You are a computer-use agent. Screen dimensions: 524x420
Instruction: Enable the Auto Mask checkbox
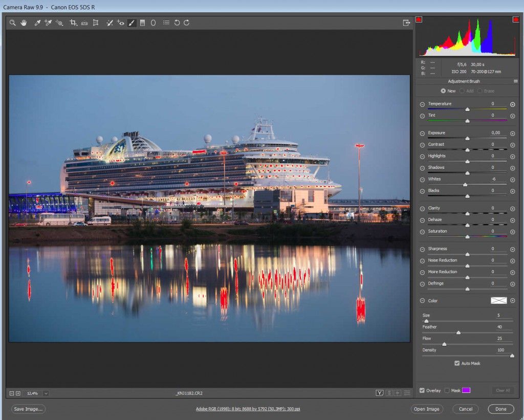coord(457,363)
